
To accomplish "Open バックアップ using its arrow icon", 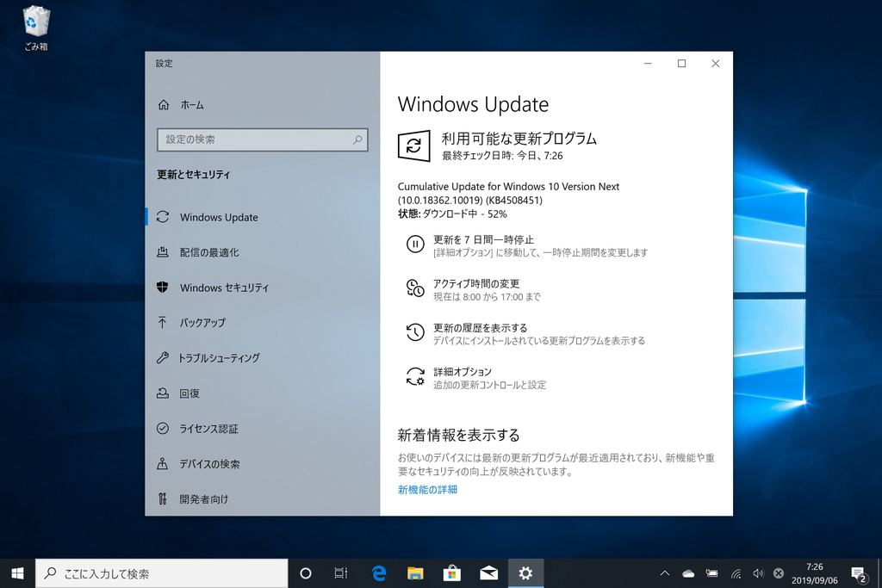I will 163,323.
